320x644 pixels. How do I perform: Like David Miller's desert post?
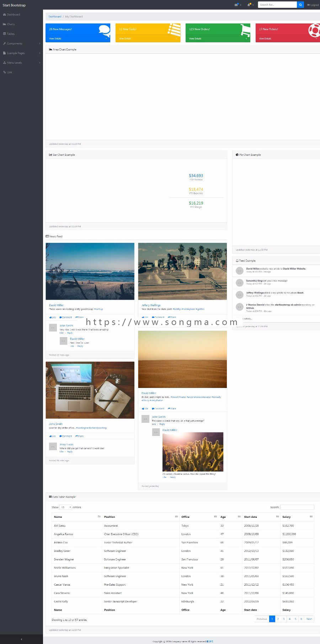point(145,409)
